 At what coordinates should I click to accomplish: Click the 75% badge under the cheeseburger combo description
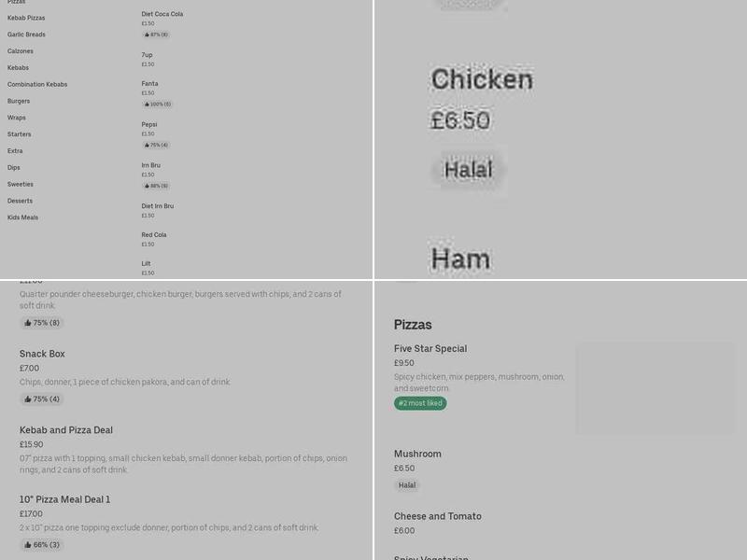(41, 323)
